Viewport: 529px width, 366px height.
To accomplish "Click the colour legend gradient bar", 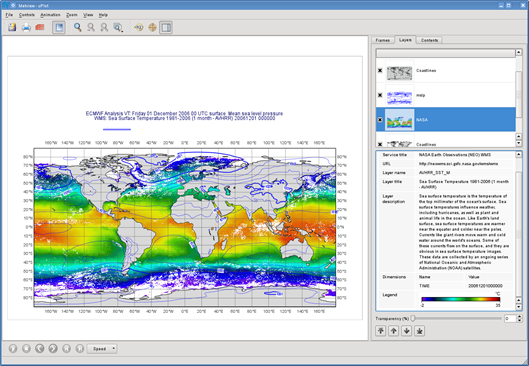I will (x=461, y=299).
